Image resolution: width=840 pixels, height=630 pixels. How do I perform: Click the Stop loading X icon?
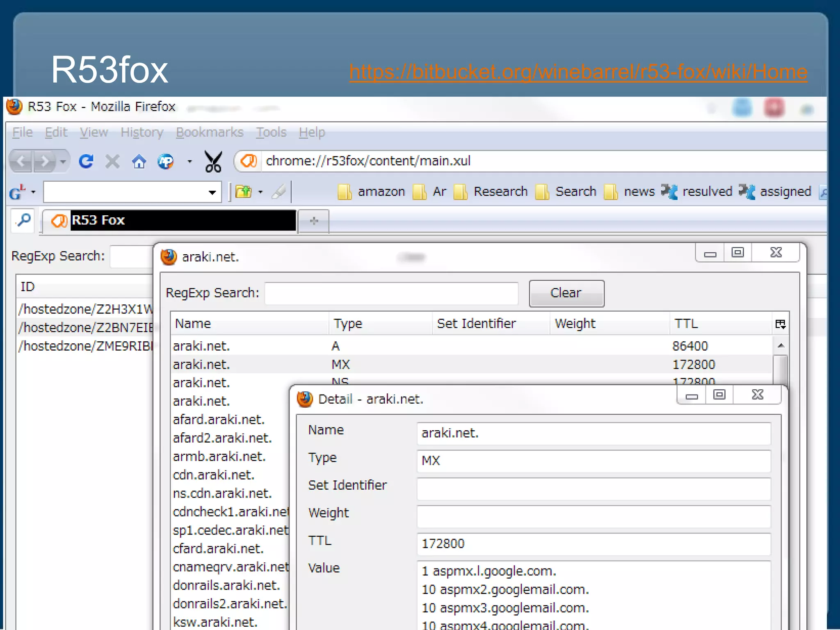(112, 161)
